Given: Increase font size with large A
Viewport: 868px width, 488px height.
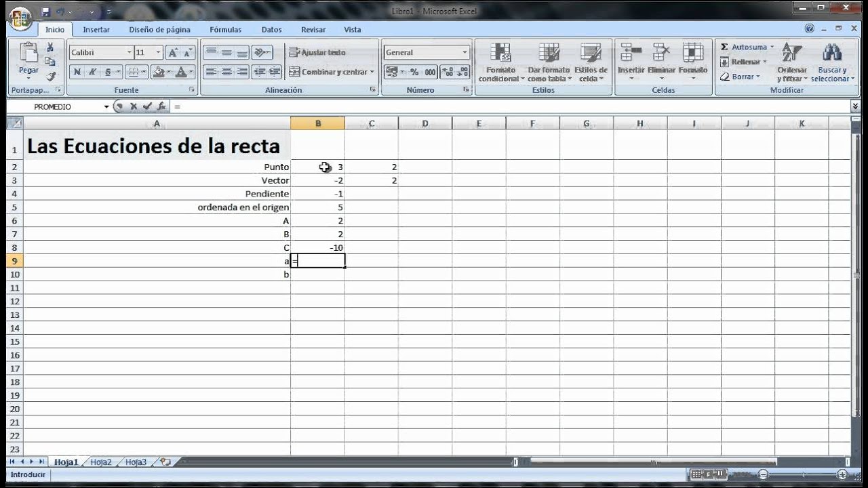Looking at the screenshot, I should tap(173, 52).
